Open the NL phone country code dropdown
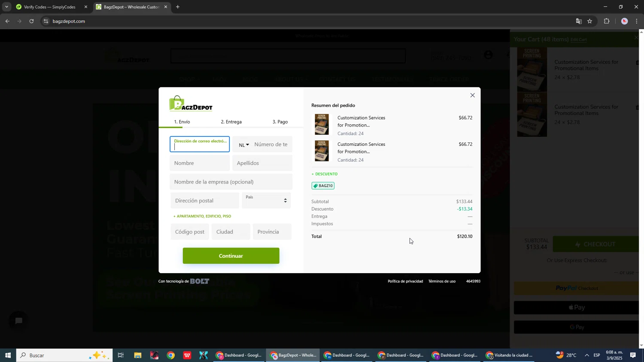Screen dimensions: 644x362 pos(243,145)
